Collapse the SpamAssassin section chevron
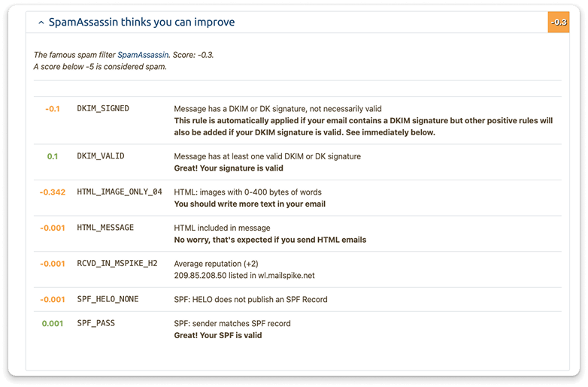588x387 pixels. tap(41, 23)
